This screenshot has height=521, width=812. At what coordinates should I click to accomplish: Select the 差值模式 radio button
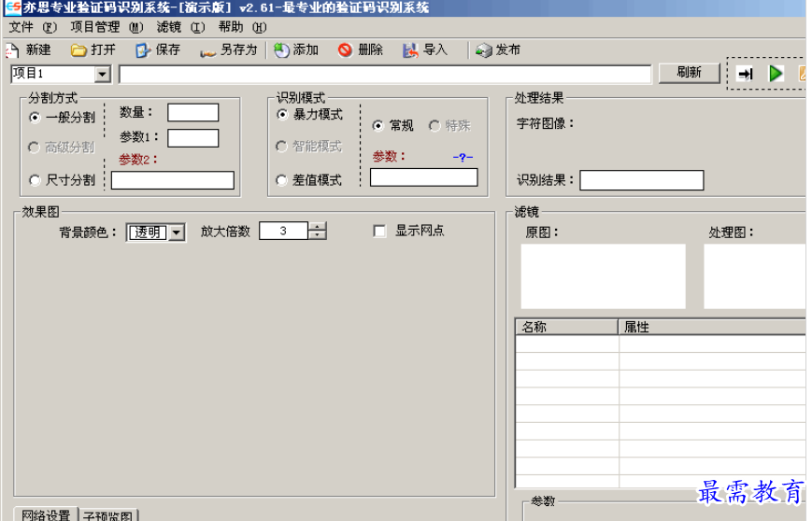(x=281, y=180)
